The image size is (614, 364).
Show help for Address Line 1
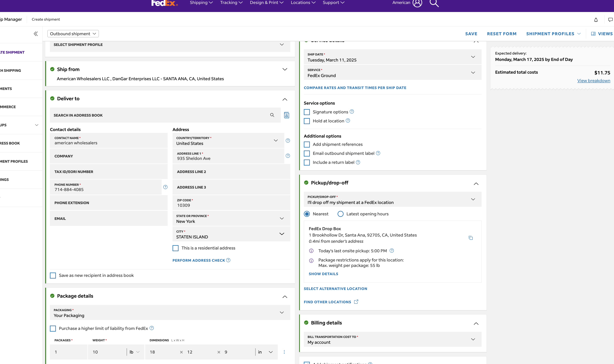(x=288, y=156)
